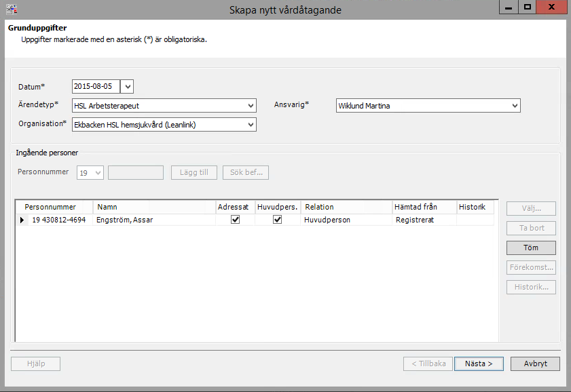Open the Organisation dropdown list

click(251, 125)
